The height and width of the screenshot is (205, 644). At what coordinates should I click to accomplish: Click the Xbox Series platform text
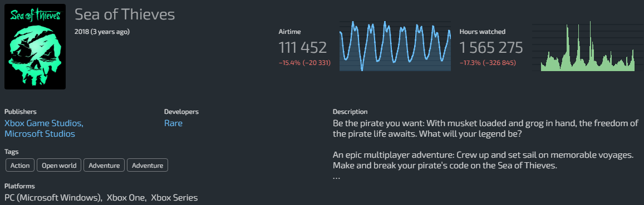coord(175,198)
